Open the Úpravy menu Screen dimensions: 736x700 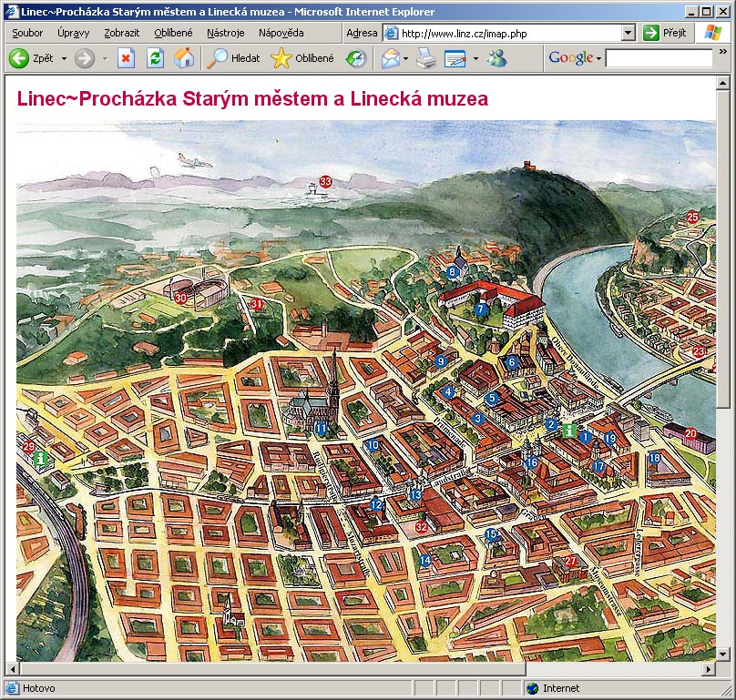(x=73, y=33)
